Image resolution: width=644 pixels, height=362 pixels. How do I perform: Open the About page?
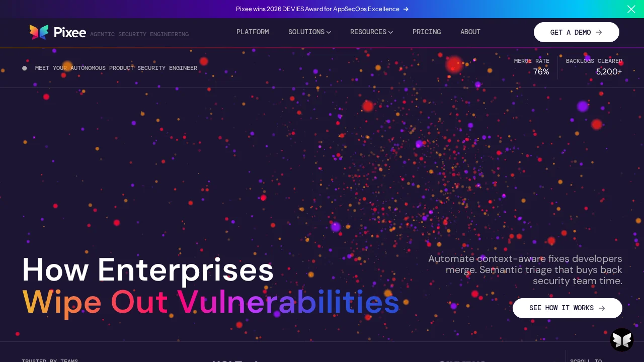coord(470,32)
